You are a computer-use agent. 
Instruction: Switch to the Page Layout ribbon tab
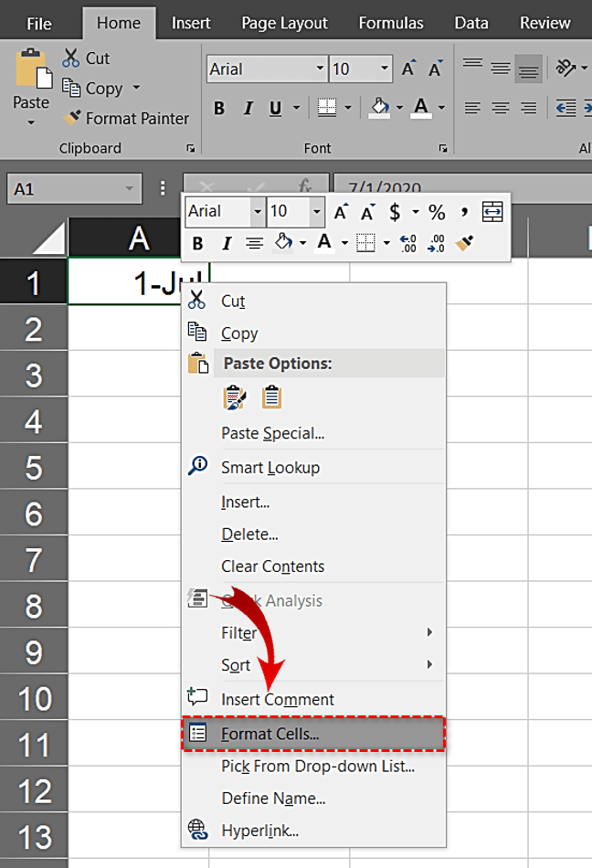coord(284,23)
